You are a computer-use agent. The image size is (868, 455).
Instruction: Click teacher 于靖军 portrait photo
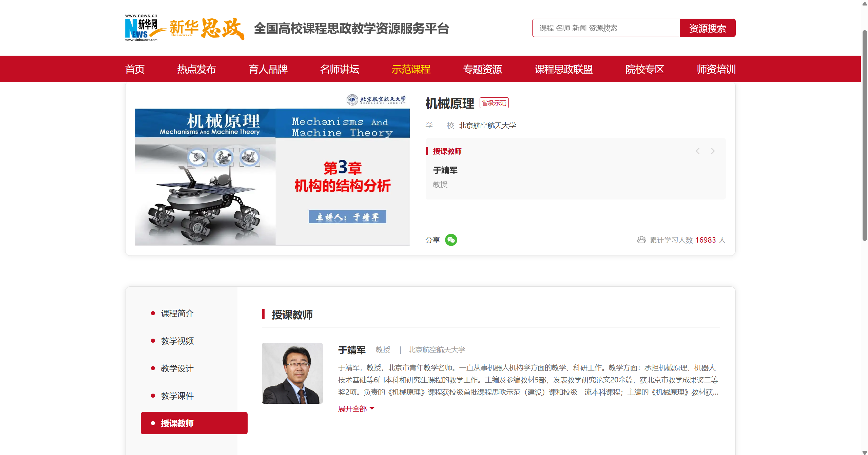click(292, 373)
